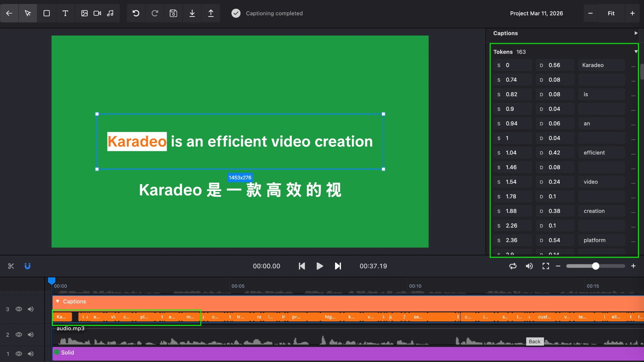Viewport: 644px width, 362px height.
Task: Select the Text tool in the toolbar
Action: 65,13
